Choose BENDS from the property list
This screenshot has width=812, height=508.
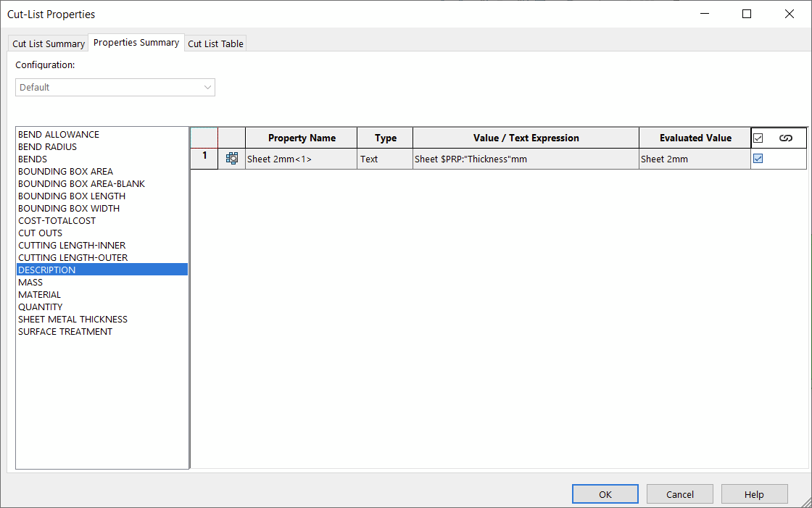102,159
